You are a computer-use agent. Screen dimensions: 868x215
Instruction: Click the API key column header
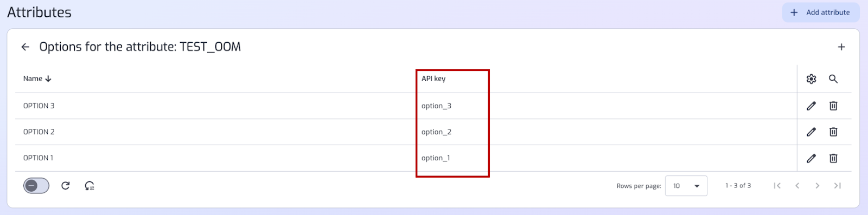point(433,79)
